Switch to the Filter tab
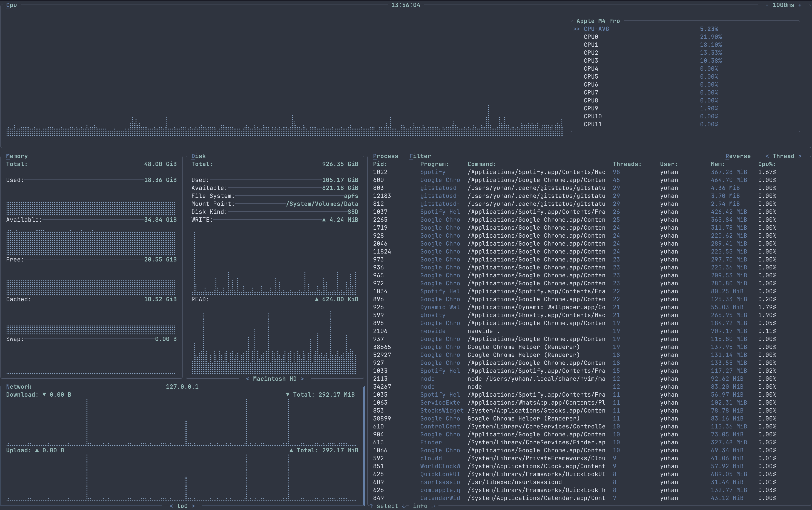 (x=420, y=156)
